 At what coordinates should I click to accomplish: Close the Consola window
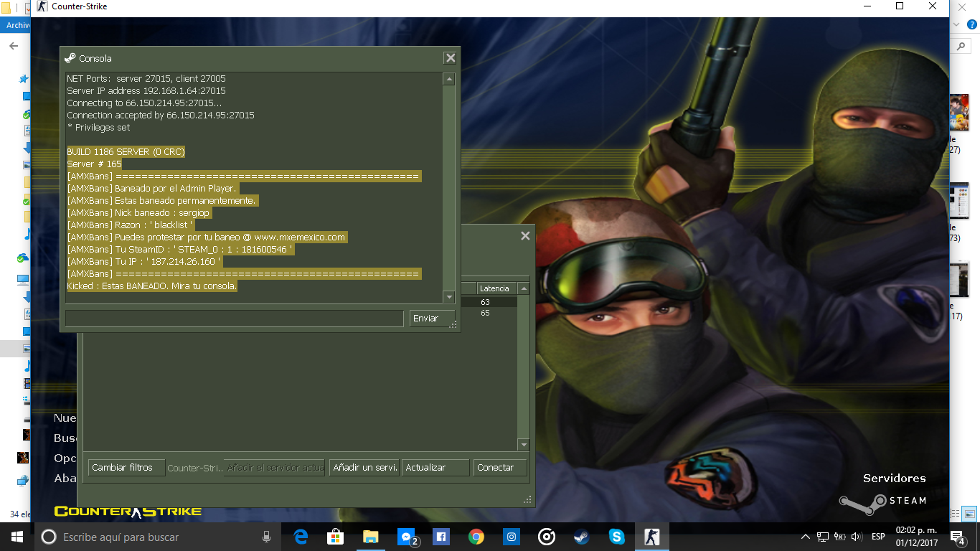pyautogui.click(x=450, y=58)
